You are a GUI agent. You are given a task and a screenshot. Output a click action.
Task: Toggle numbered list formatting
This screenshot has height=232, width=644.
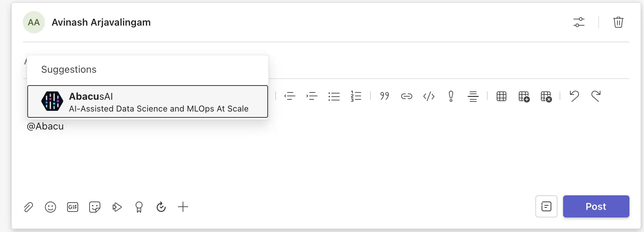[356, 96]
